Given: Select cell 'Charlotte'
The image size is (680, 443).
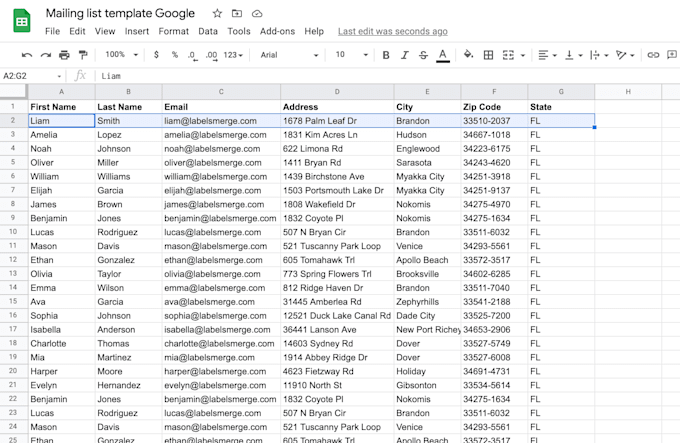Looking at the screenshot, I should 62,343.
